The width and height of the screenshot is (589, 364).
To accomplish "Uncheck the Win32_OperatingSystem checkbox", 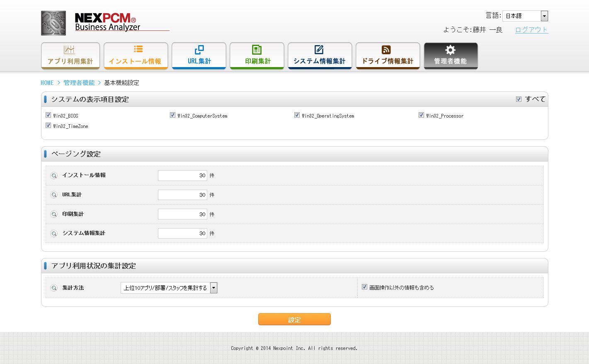I will tap(297, 115).
